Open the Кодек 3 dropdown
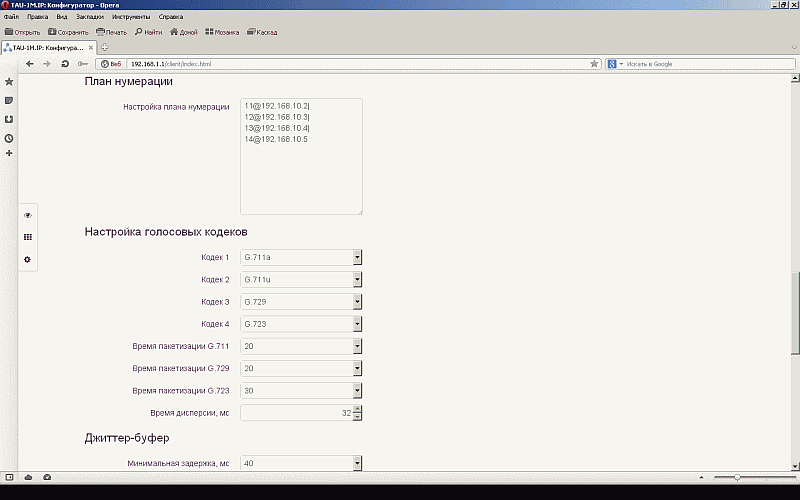The image size is (800, 500). [301, 302]
